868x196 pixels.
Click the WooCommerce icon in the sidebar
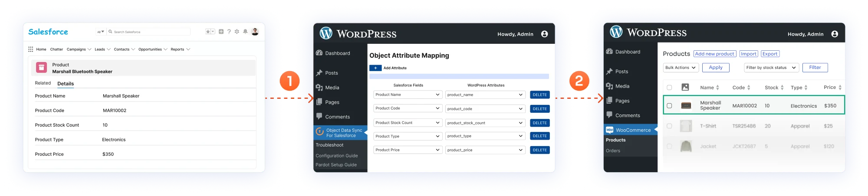pos(610,130)
